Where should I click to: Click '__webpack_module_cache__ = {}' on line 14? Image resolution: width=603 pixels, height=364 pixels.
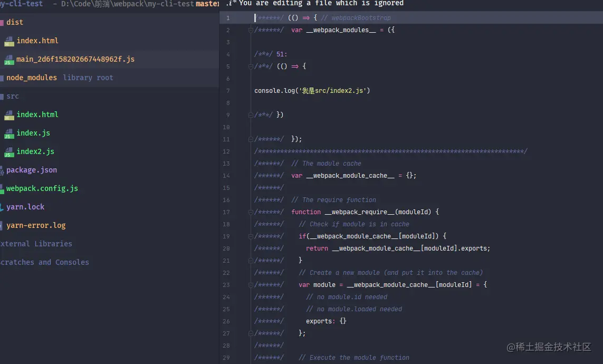[x=361, y=176]
